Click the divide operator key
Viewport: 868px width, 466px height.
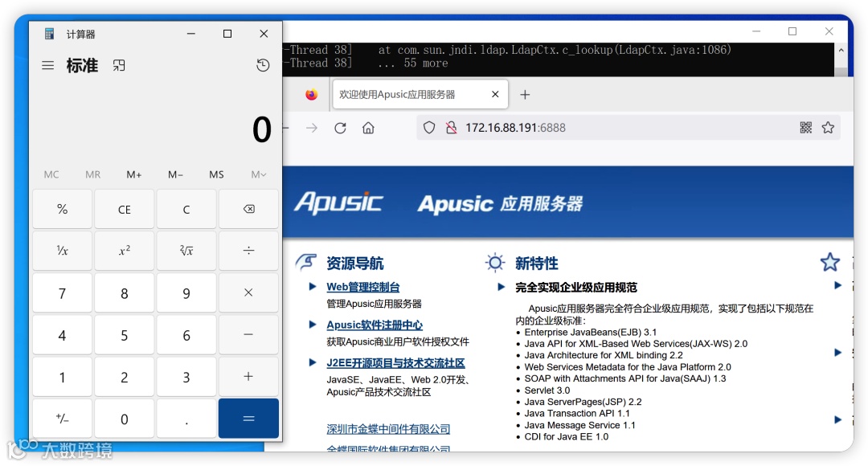coord(248,251)
